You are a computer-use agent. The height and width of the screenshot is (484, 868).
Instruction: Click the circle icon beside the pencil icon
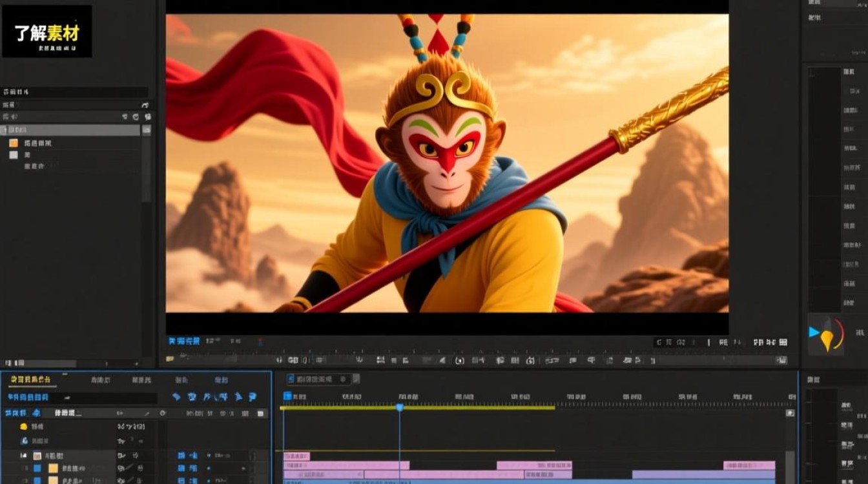(x=162, y=413)
